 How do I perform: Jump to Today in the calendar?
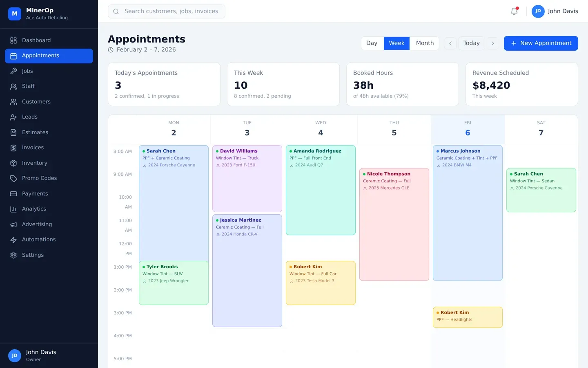(x=471, y=43)
